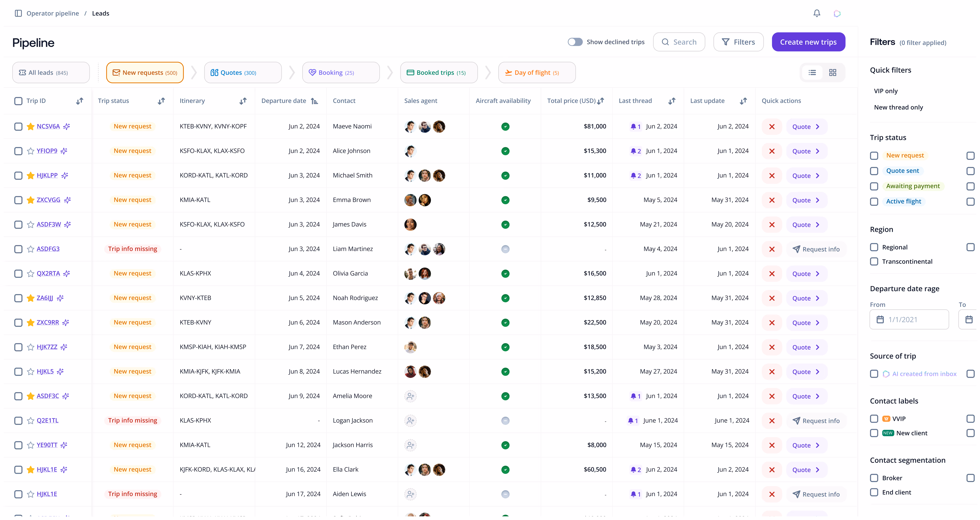Image resolution: width=980 pixels, height=520 pixels.
Task: Unstar the NCSV6A trip
Action: [30, 126]
